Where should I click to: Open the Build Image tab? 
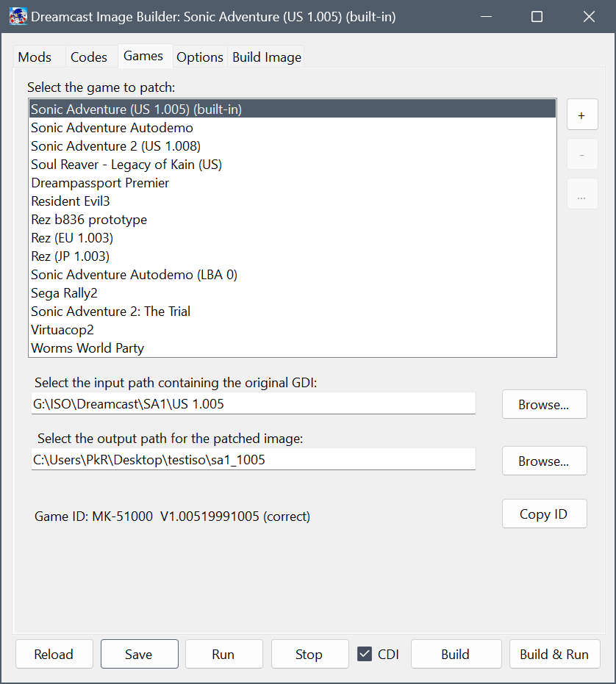(266, 57)
